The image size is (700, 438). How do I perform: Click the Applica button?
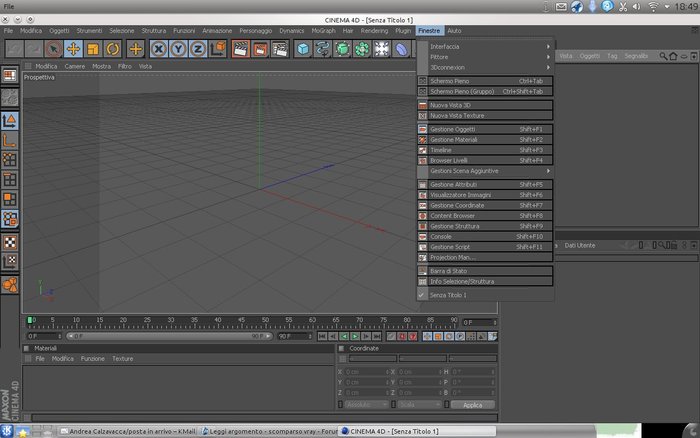[x=473, y=405]
